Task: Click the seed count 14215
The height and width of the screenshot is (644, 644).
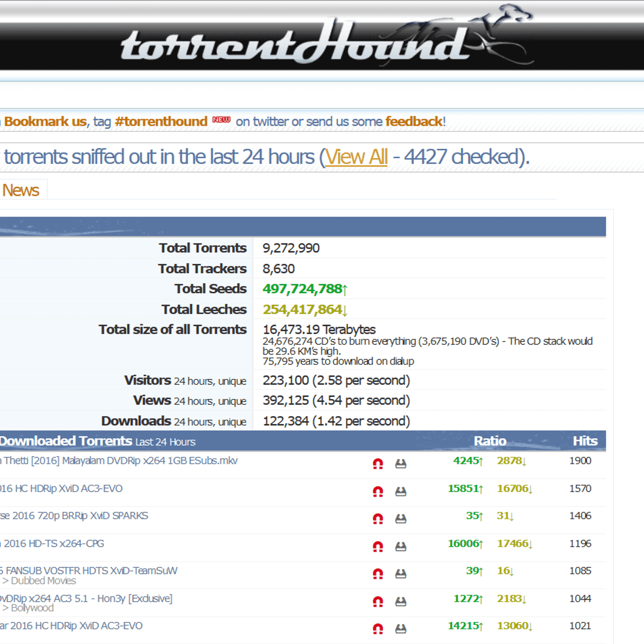Action: click(465, 626)
